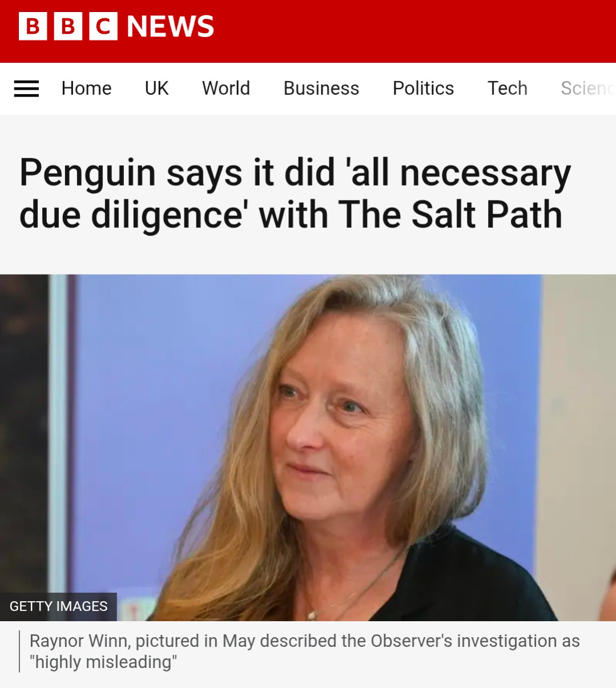Click 'The Salt Path' in the headline

(x=450, y=215)
